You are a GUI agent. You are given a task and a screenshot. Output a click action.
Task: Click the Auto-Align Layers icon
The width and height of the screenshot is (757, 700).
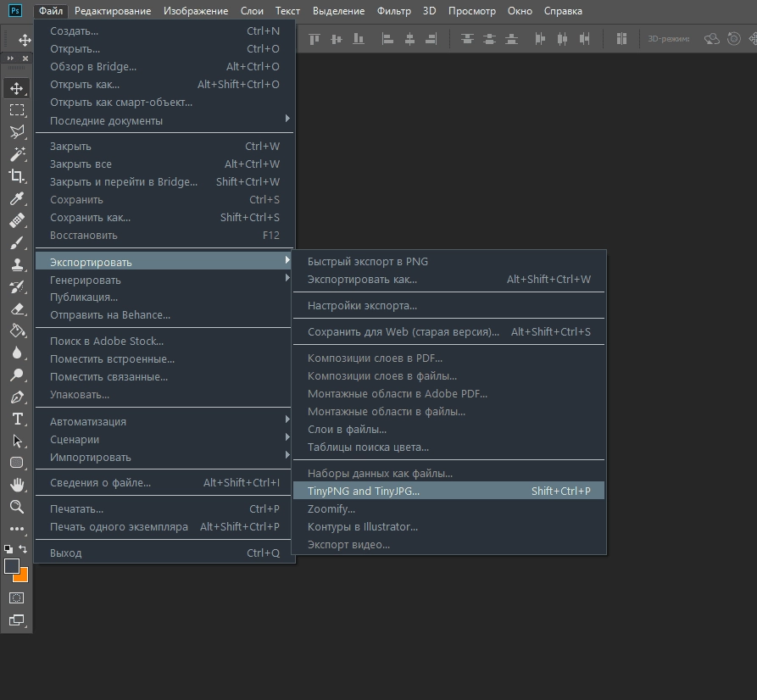621,39
